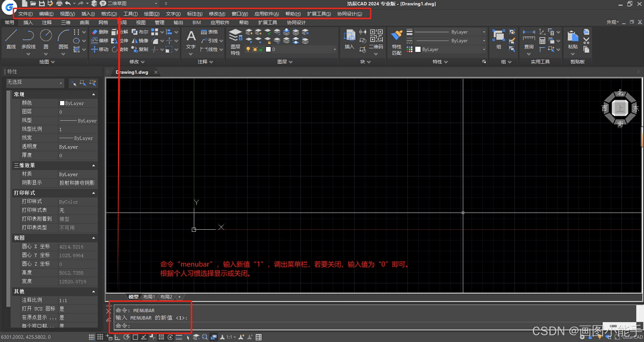Switch to the 布局1 layout tab
The height and width of the screenshot is (342, 644).
click(149, 297)
